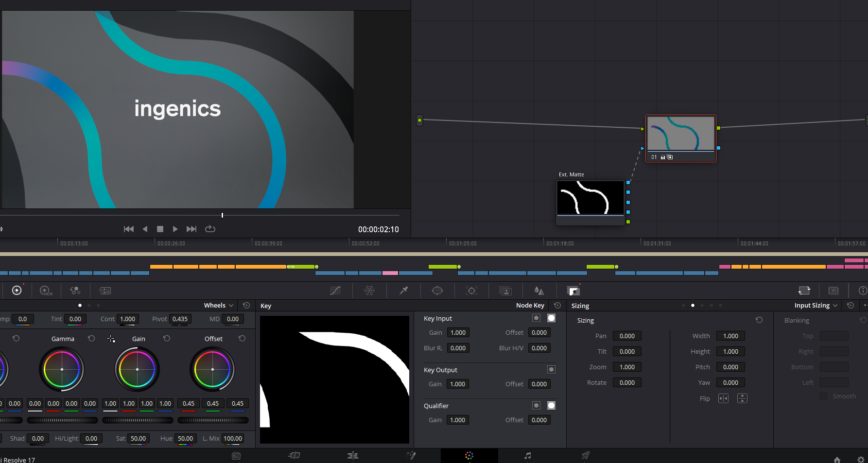Flip image horizontally
Image resolution: width=868 pixels, height=463 pixels.
[x=724, y=398]
